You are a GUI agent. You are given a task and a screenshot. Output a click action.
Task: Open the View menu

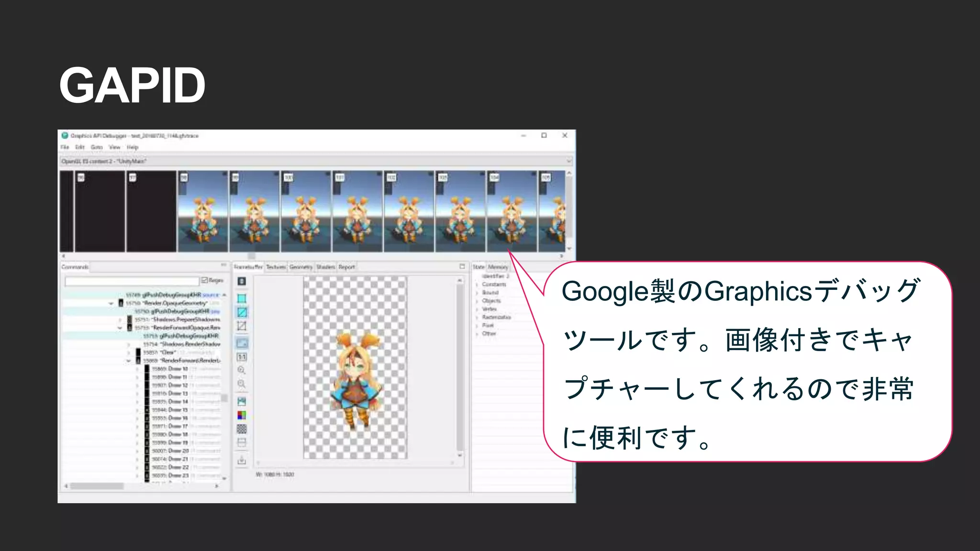(114, 147)
